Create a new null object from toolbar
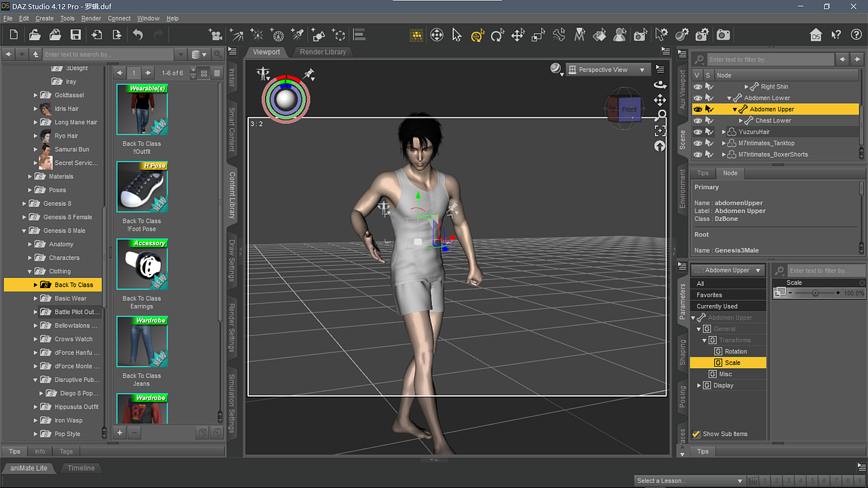 (338, 35)
